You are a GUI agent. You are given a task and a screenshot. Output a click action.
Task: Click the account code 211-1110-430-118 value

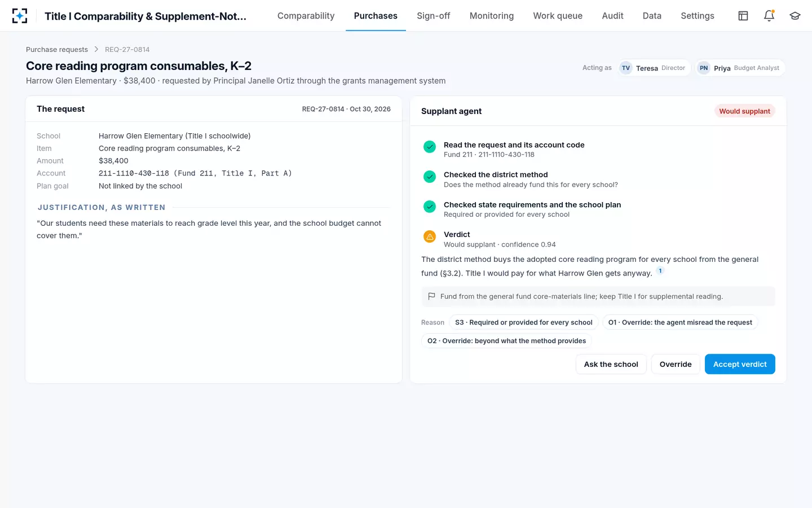(195, 173)
